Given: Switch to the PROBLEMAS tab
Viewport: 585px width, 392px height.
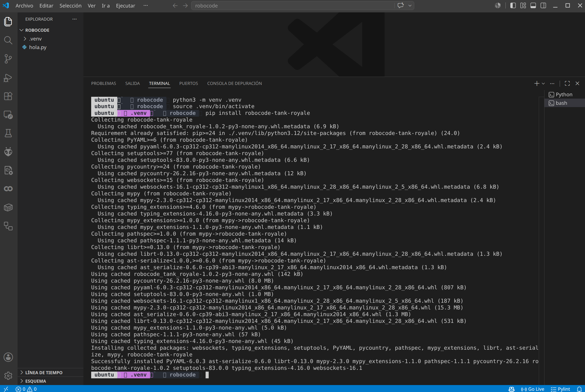Looking at the screenshot, I should pyautogui.click(x=104, y=83).
